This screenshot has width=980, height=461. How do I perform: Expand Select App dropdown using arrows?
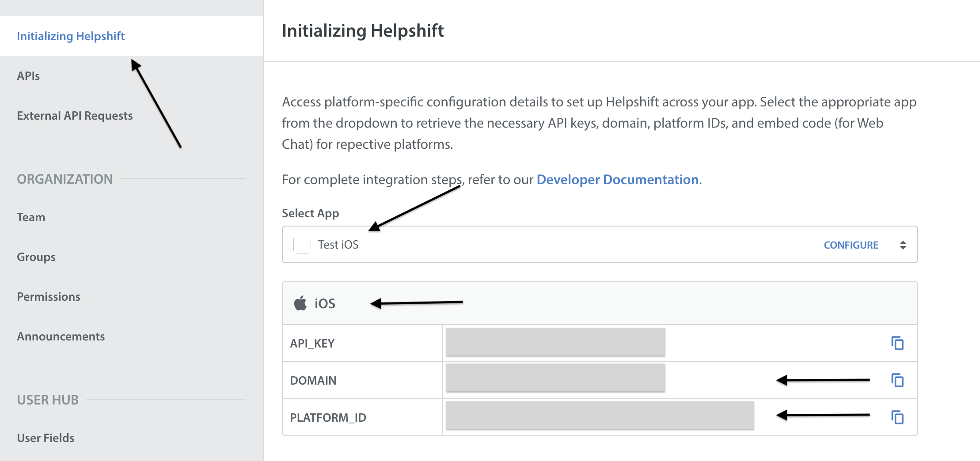[903, 245]
